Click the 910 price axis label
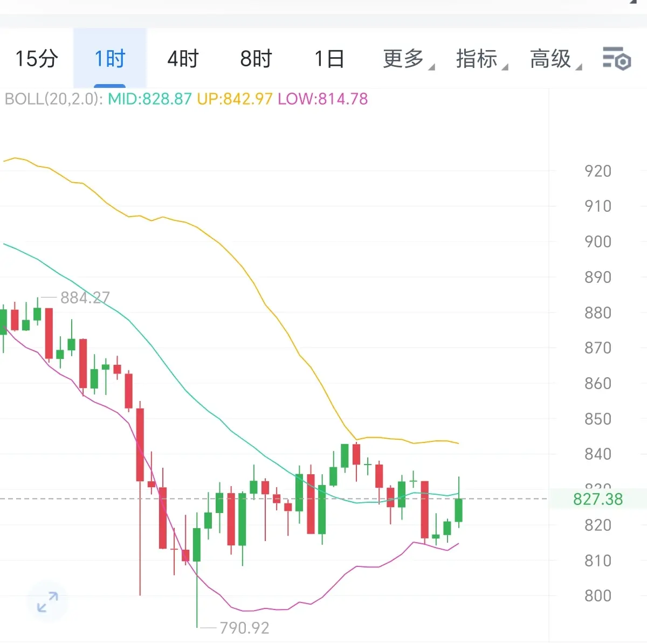Screen dimensions: 647x644 tap(598, 206)
